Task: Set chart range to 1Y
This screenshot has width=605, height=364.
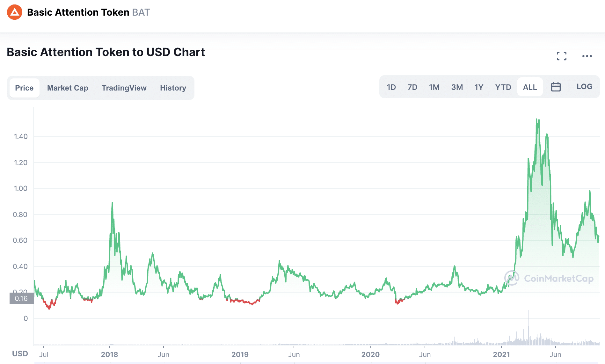Action: click(479, 87)
